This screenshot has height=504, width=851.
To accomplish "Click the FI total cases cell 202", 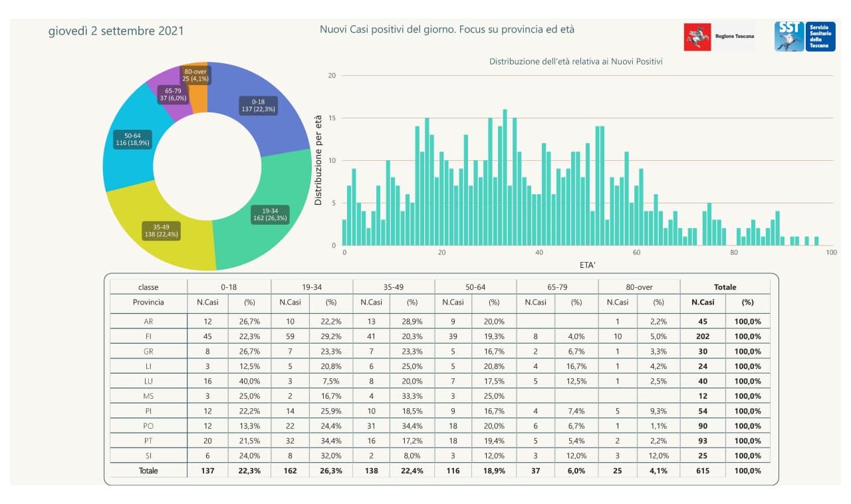I will 703,336.
